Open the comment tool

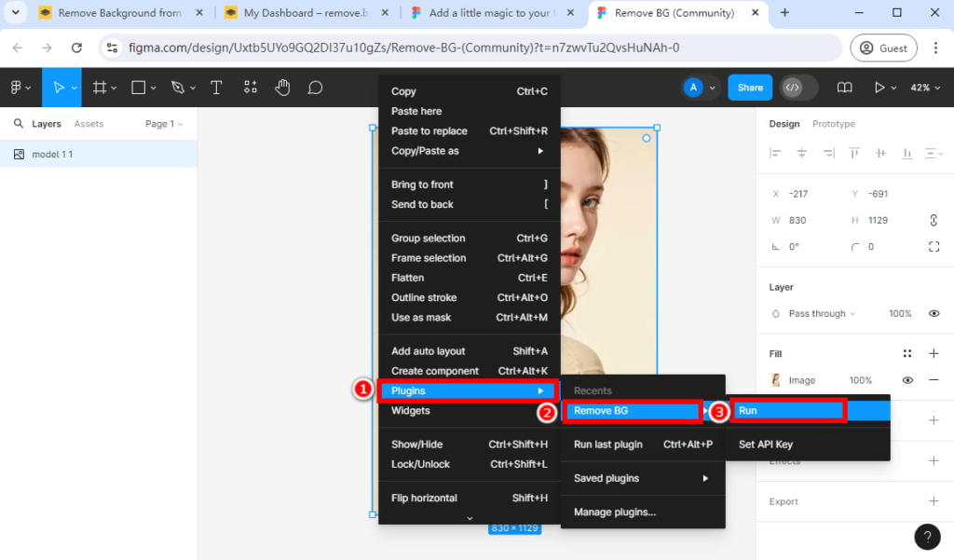[x=315, y=87]
